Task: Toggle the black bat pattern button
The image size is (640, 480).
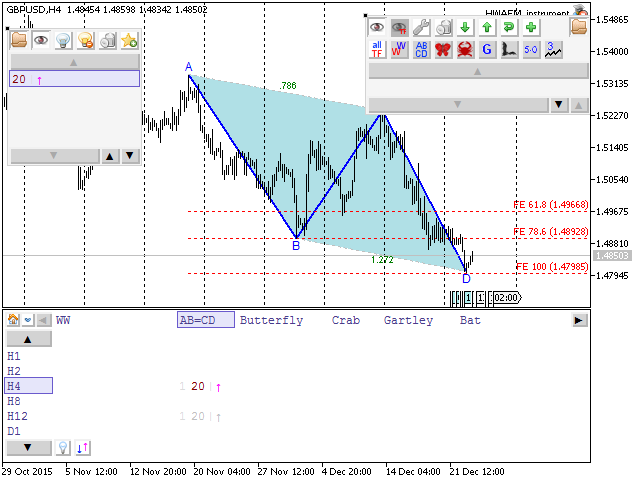Action: [509, 50]
